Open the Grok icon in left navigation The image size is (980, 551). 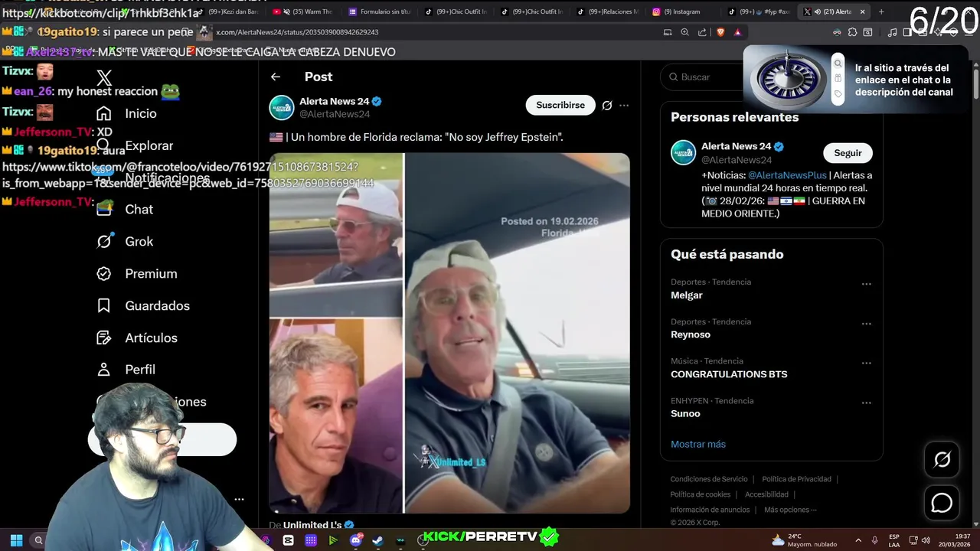coord(104,241)
